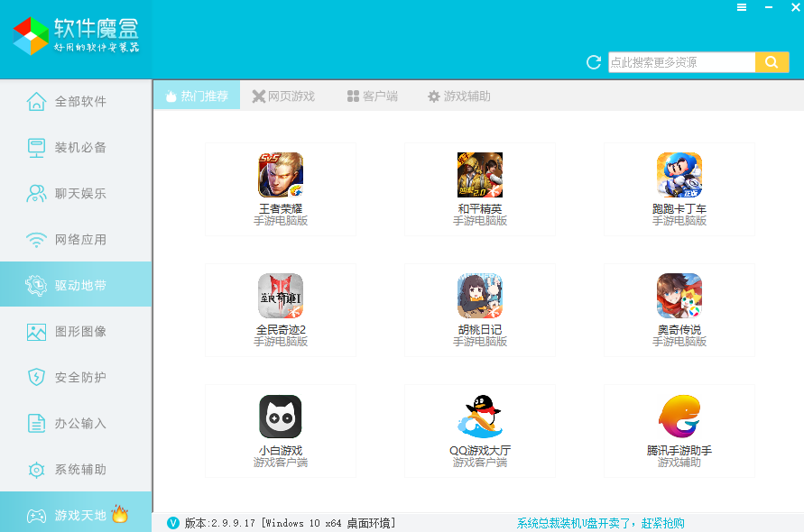Click the picture icon for 图形图像

(x=36, y=332)
